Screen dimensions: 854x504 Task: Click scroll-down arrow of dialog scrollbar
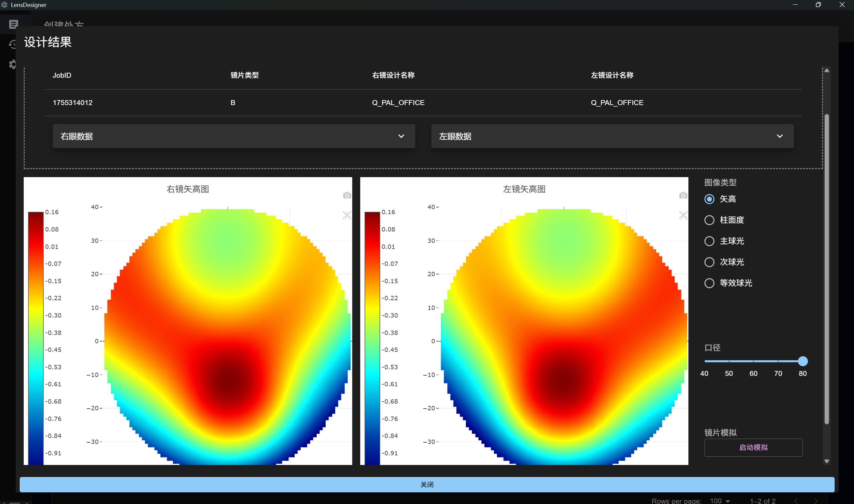[x=827, y=461]
